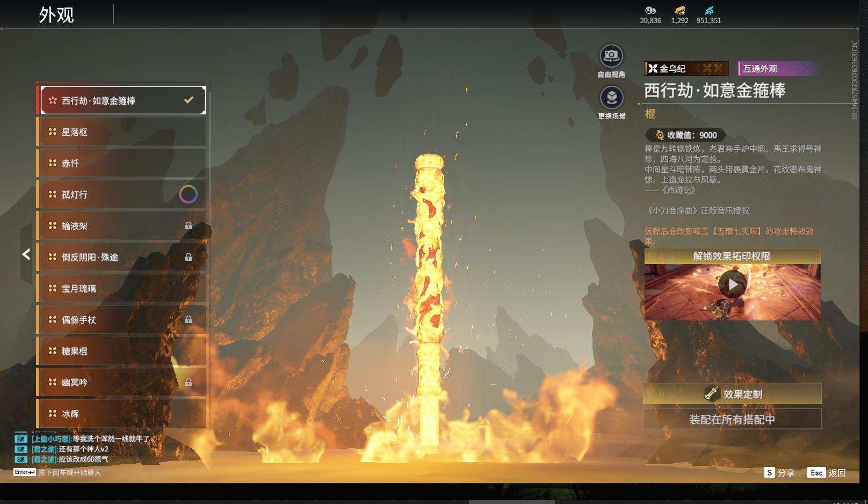Click the lock icon on 偶像手杖
868x504 pixels.
click(189, 320)
